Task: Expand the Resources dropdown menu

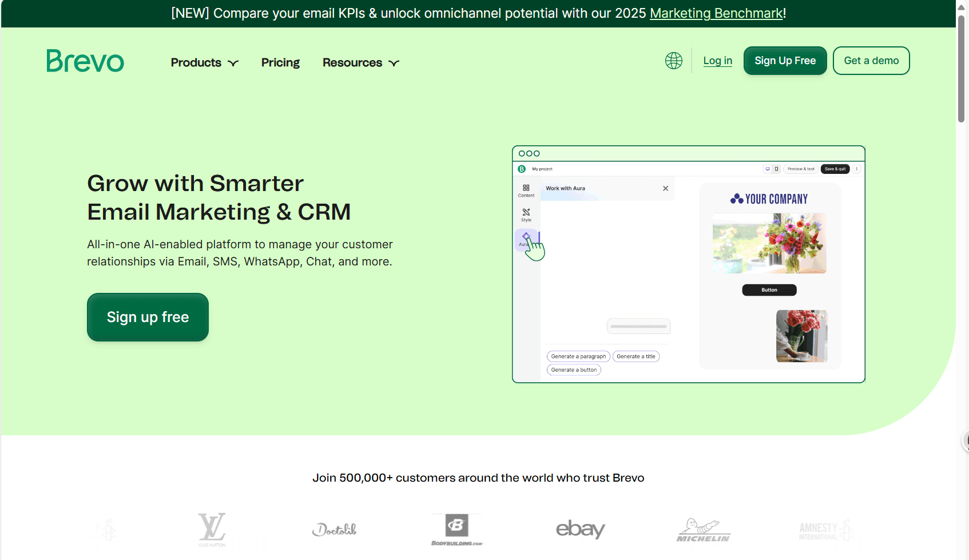Action: [360, 62]
